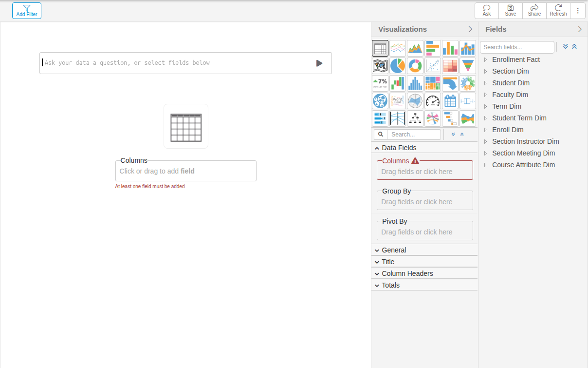Screen dimensions: 588x368
Task: Expand the Enrollment Fact field group
Action: (x=485, y=59)
